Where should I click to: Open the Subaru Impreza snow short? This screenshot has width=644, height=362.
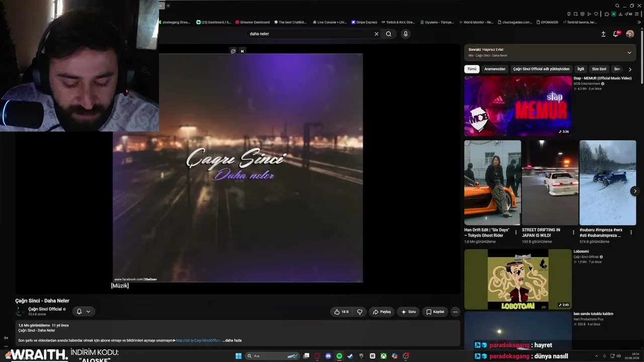[x=608, y=183]
